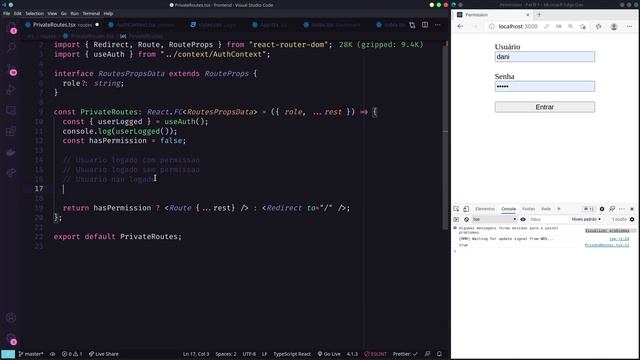Open the Terminal menu
Viewport: 640px width, 360px height.
[x=91, y=13]
